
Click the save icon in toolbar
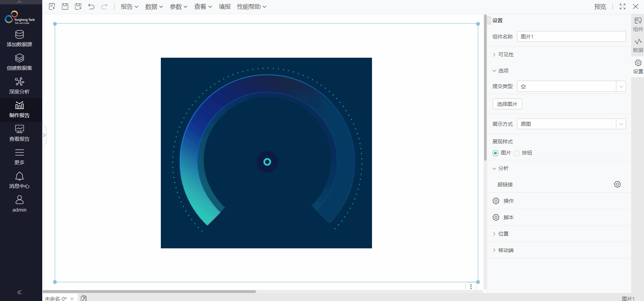[65, 6]
